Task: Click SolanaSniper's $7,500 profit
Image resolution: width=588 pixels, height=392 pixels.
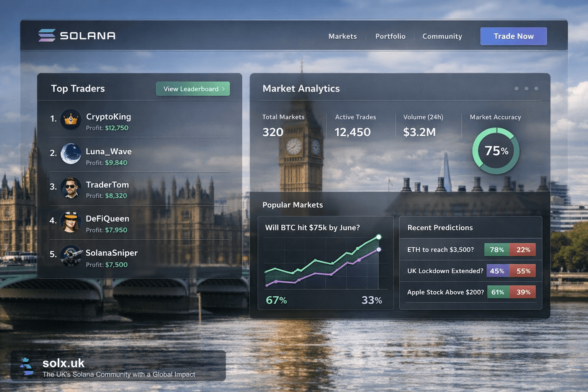Action: pos(116,265)
